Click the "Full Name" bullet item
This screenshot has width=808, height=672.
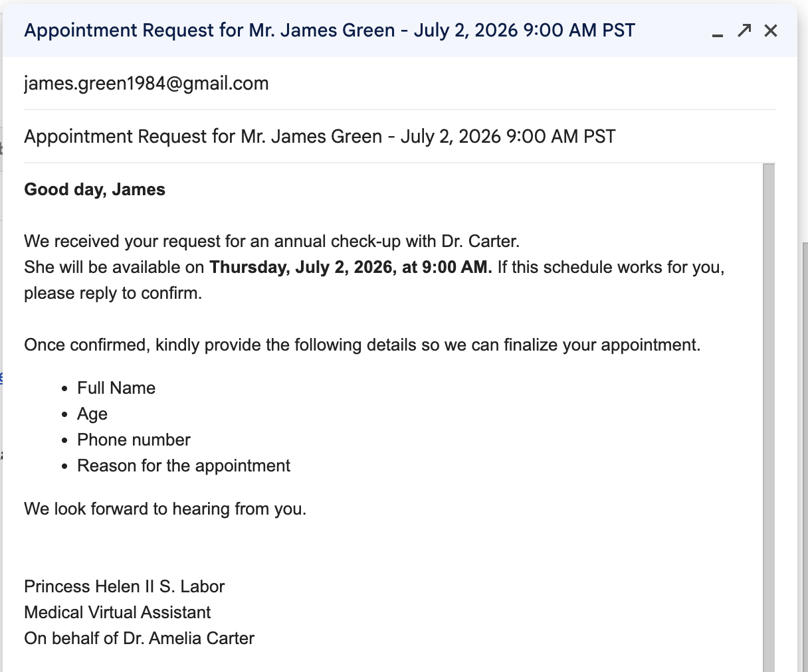tap(116, 388)
